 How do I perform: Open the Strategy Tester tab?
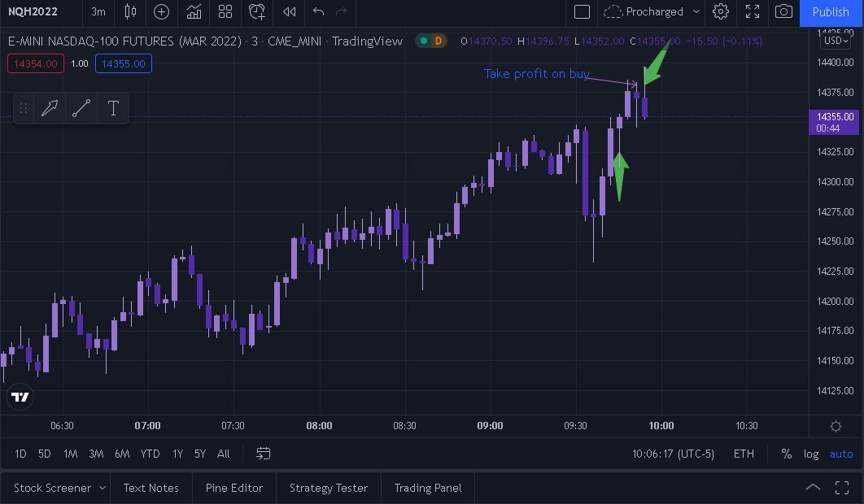click(x=329, y=488)
